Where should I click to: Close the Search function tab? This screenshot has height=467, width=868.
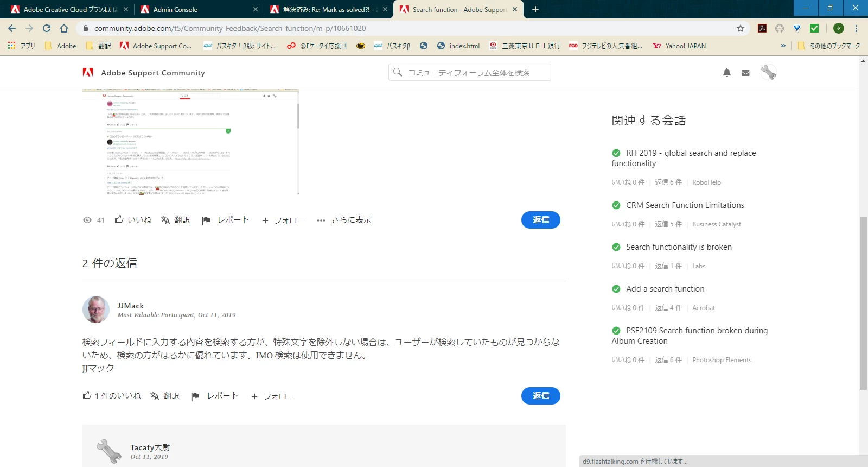coord(515,9)
